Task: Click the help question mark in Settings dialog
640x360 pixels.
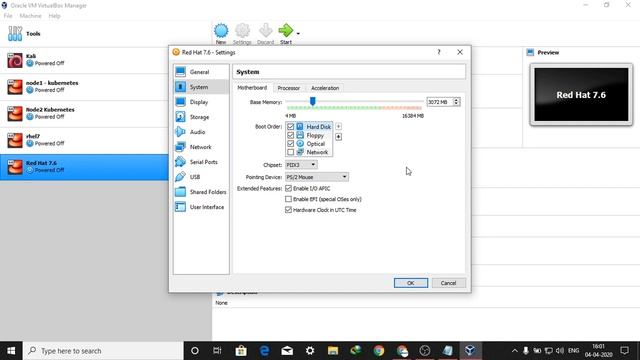Action: 439,52
